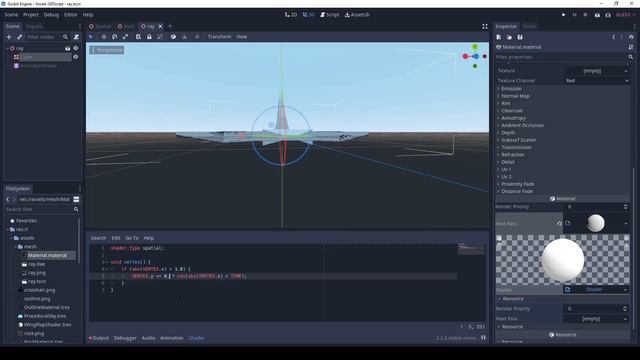Image resolution: width=640 pixels, height=360 pixels.
Task: Open the Animation bottom panel
Action: [x=171, y=338]
